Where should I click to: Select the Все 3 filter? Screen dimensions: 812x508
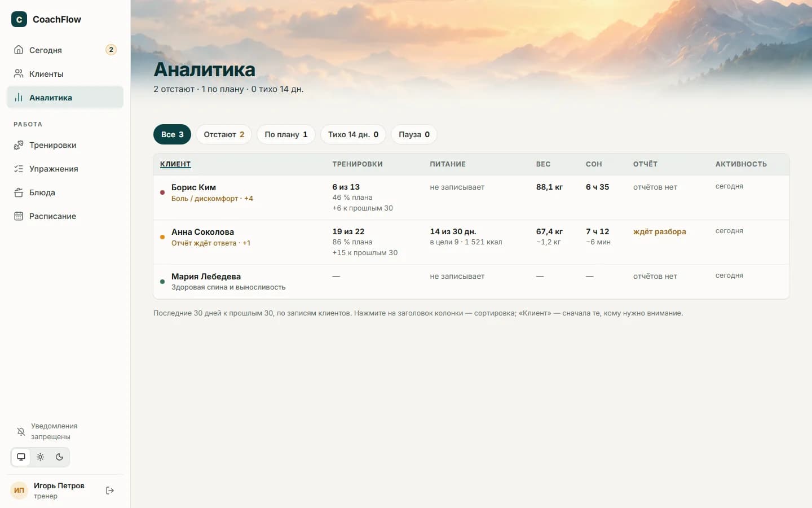(173, 134)
